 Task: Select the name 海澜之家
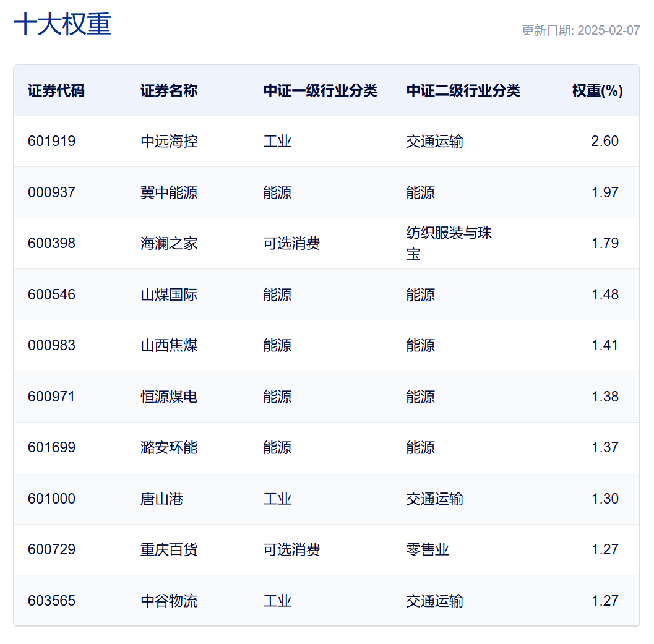[169, 244]
